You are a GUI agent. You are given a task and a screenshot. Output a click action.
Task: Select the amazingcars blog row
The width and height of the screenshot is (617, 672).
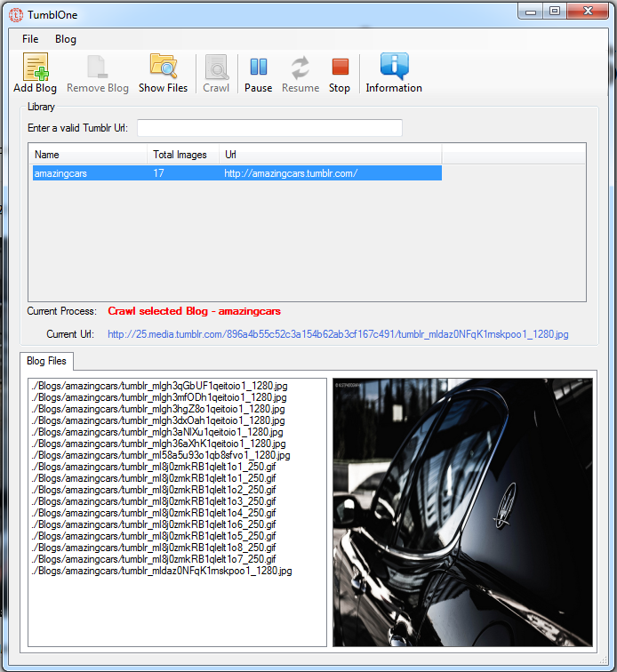point(237,173)
